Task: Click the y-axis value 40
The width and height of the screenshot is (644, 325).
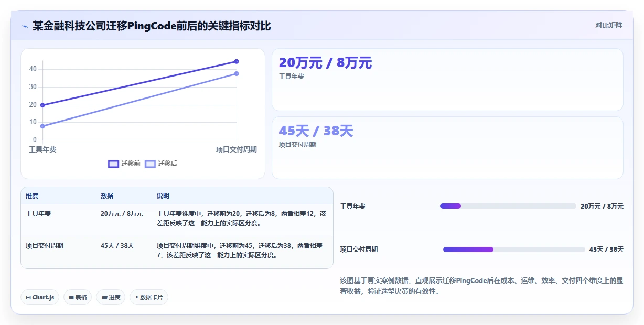Action: tap(33, 69)
